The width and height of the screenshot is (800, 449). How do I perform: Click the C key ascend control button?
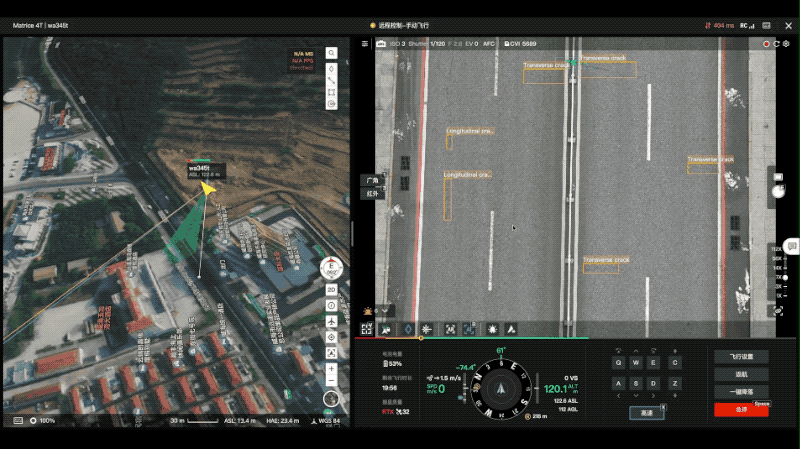pyautogui.click(x=675, y=363)
